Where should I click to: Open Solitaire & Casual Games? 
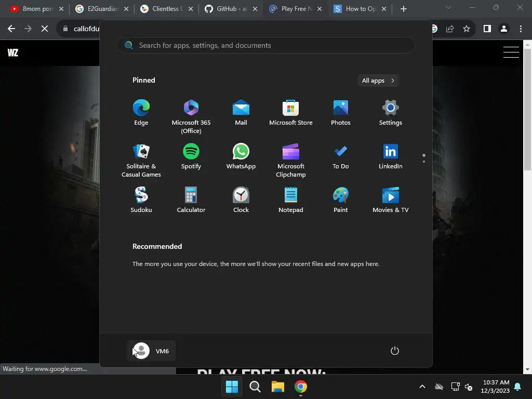click(141, 161)
